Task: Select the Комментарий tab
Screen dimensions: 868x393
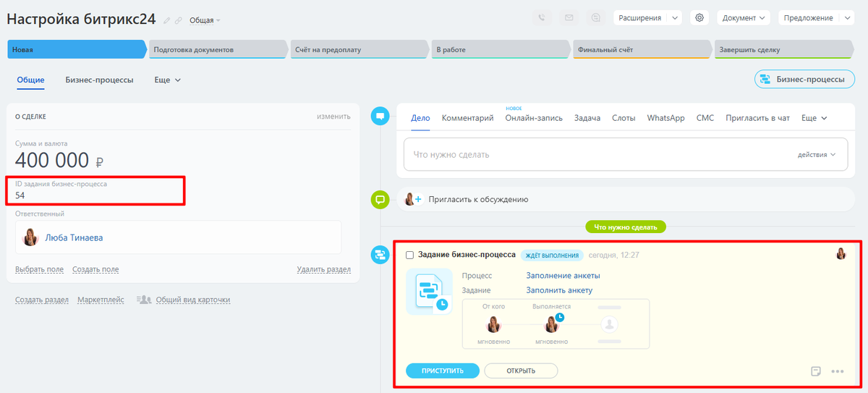Action: (x=467, y=118)
